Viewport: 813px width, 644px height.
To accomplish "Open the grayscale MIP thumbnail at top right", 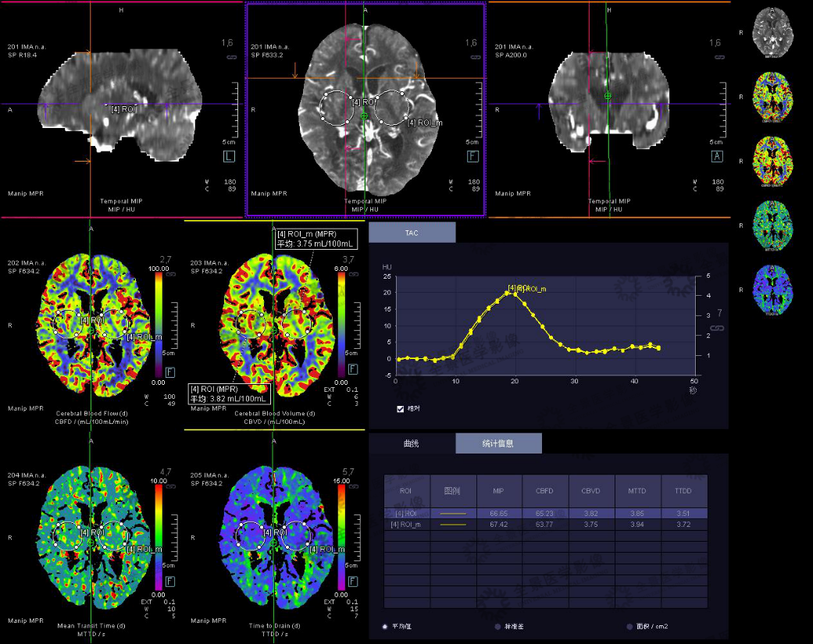I will [x=772, y=33].
